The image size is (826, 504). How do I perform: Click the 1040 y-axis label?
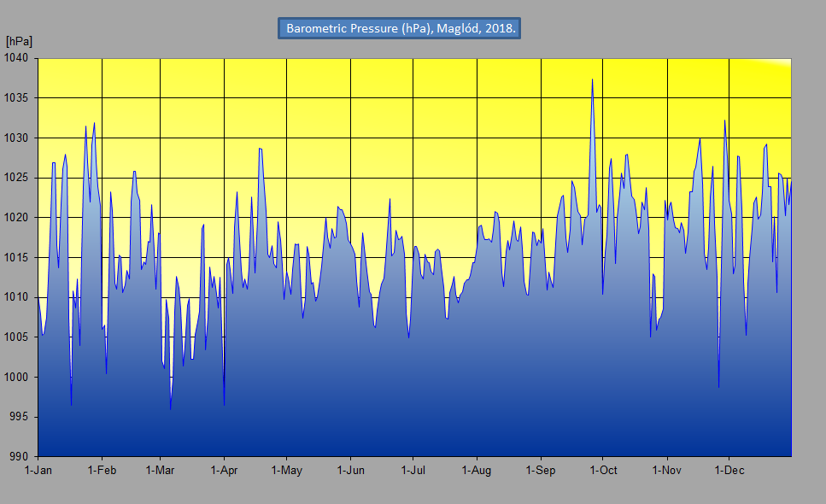17,58
